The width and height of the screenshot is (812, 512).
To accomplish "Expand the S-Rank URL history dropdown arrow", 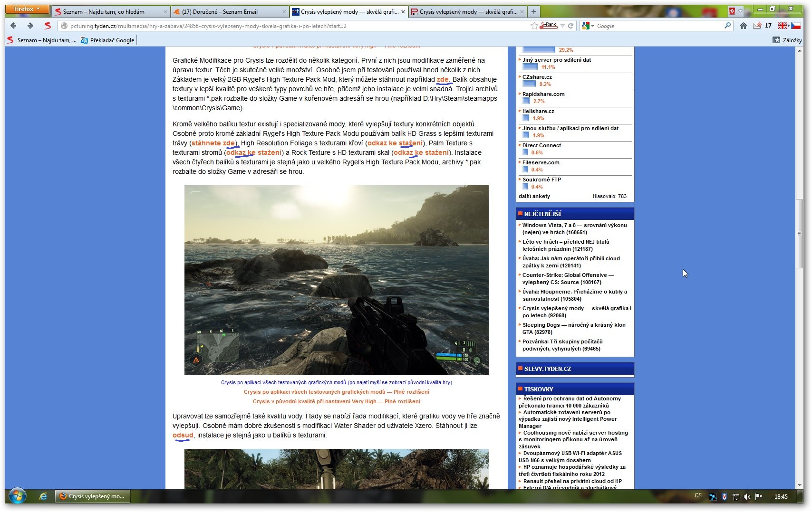I will pyautogui.click(x=562, y=26).
